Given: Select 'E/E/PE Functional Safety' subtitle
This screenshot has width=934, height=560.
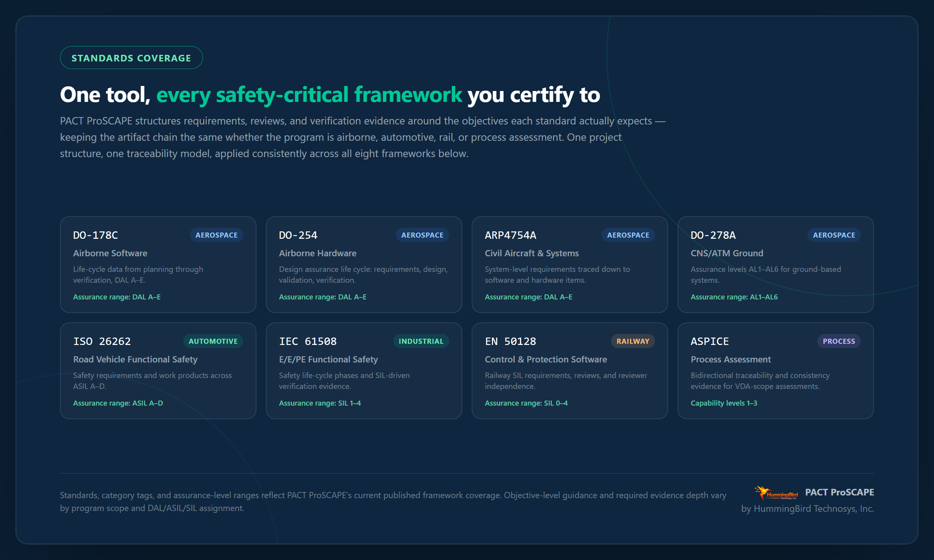Looking at the screenshot, I should point(328,359).
